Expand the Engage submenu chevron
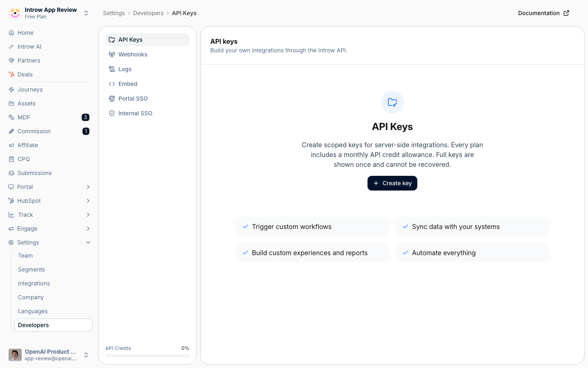 pos(88,229)
